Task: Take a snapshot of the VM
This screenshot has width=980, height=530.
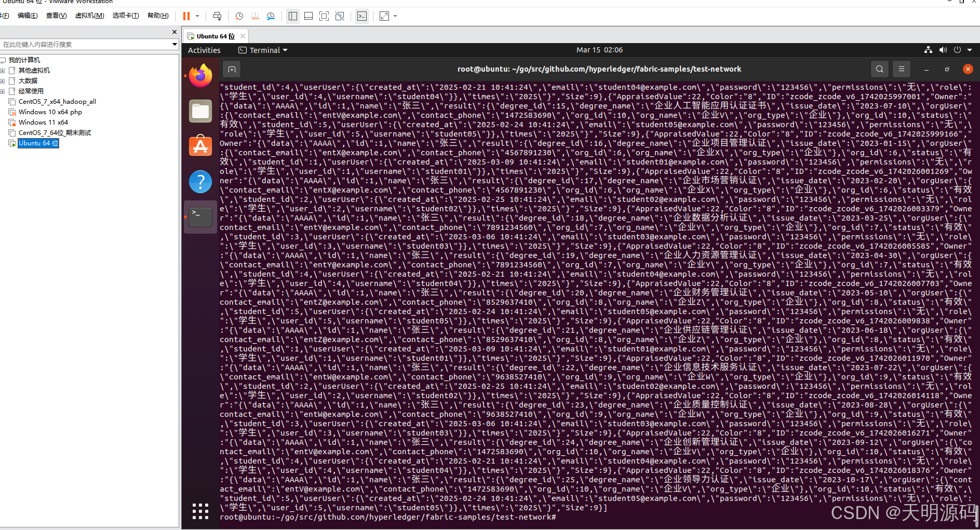Action: [239, 16]
